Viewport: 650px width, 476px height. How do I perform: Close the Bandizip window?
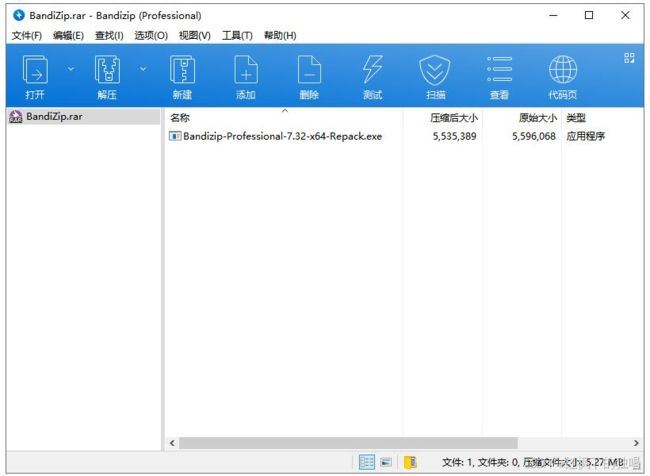625,15
